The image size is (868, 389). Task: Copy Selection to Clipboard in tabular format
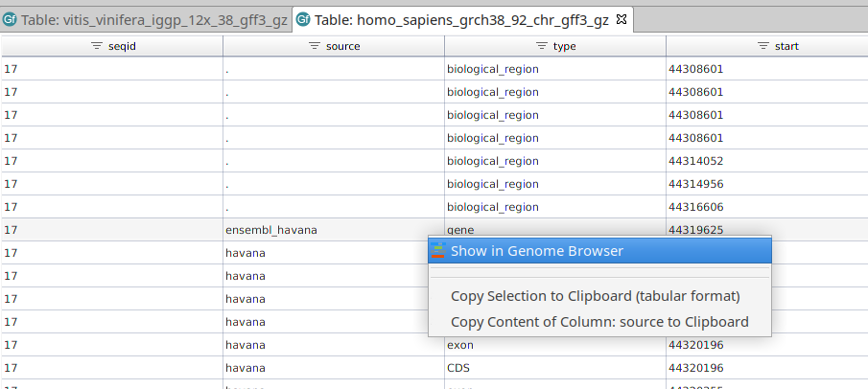click(x=595, y=296)
